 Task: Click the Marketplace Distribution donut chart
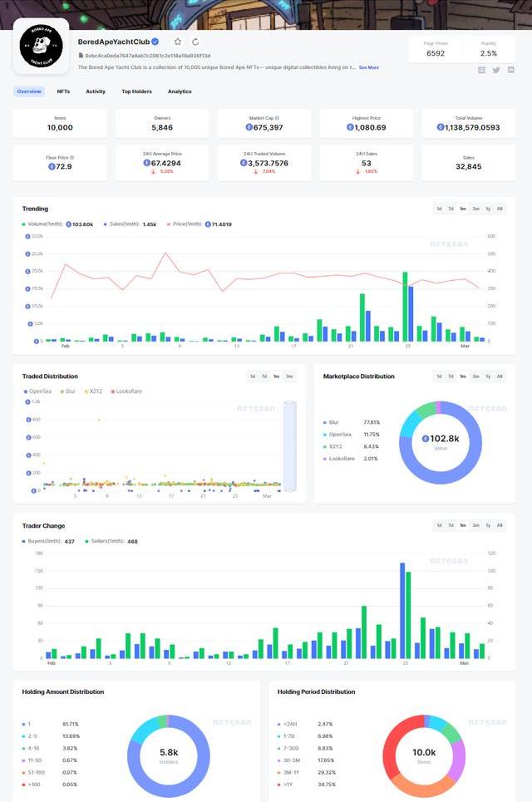point(441,442)
